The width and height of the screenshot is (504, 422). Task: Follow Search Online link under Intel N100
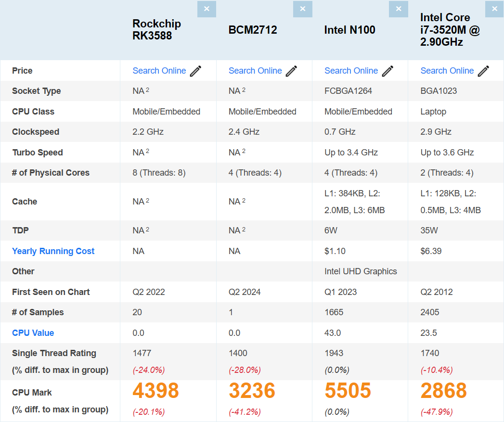point(351,71)
